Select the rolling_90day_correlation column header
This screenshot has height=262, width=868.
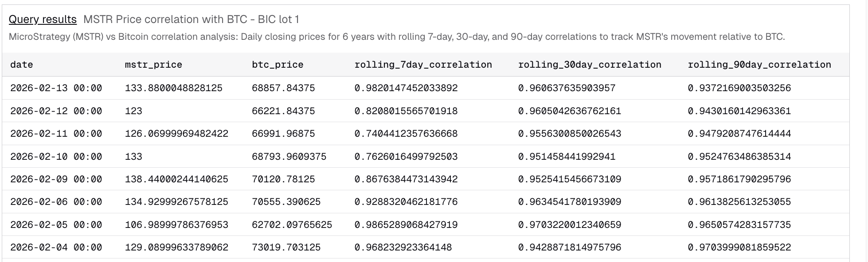coord(759,65)
